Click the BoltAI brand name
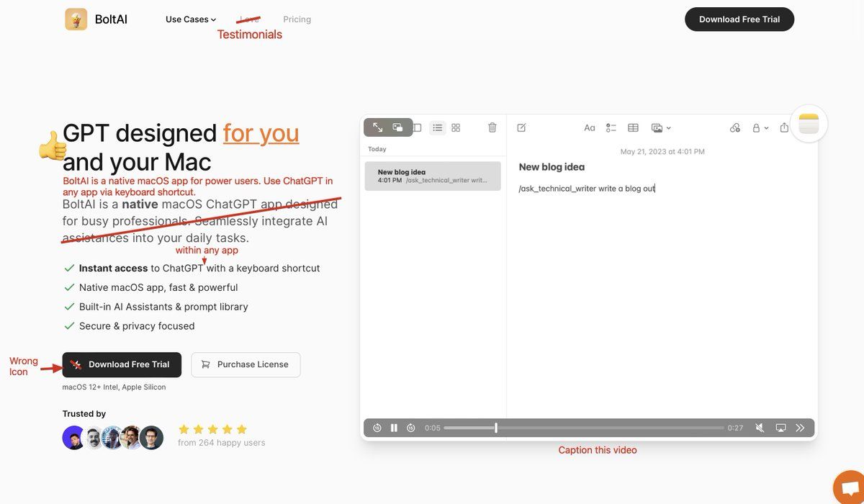 coord(111,19)
